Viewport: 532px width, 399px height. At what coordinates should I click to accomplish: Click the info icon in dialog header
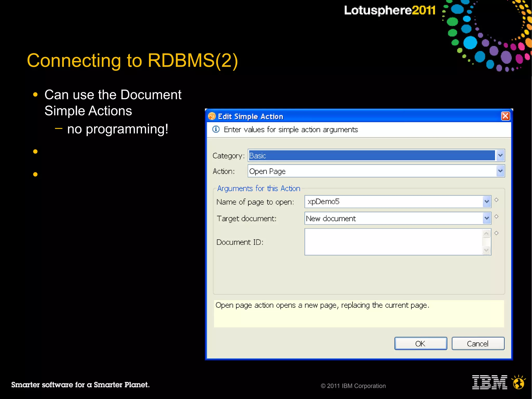(216, 129)
